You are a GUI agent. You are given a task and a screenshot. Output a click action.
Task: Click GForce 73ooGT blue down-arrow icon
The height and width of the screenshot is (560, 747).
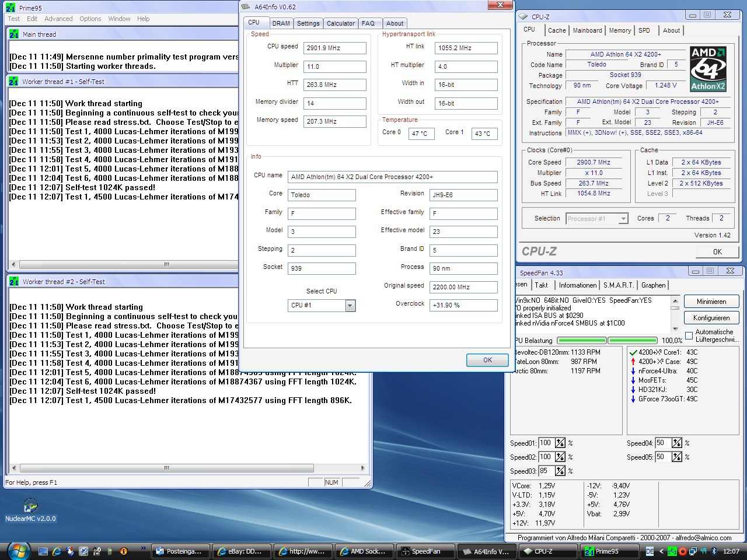click(633, 399)
